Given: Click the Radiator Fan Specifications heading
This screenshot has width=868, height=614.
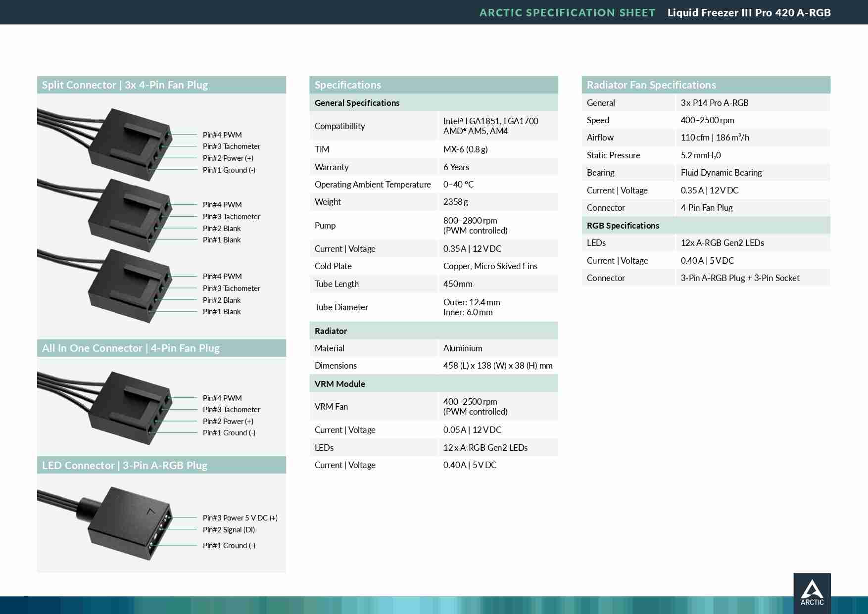Looking at the screenshot, I should 651,85.
